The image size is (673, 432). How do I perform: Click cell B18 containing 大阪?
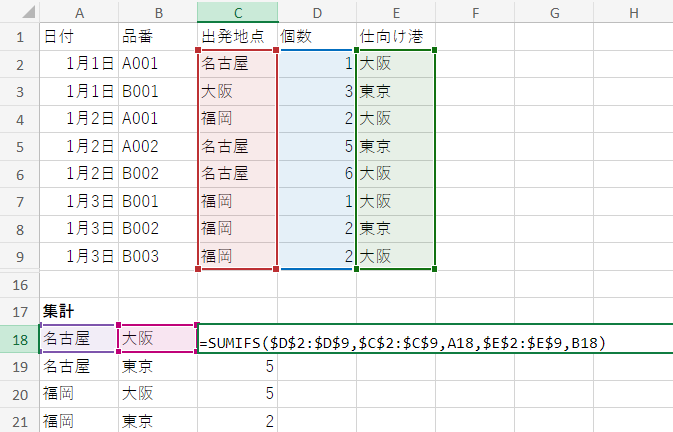[158, 339]
